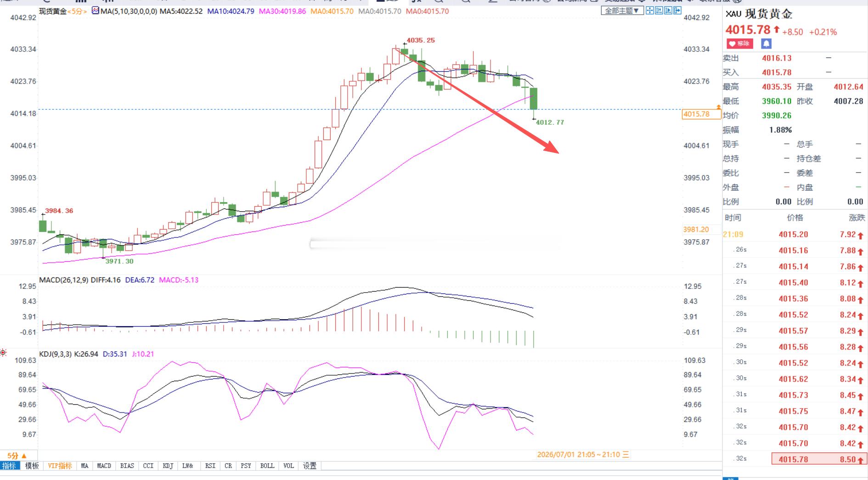Select the BIAS indicator tab
The height and width of the screenshot is (480, 868).
coord(127,466)
